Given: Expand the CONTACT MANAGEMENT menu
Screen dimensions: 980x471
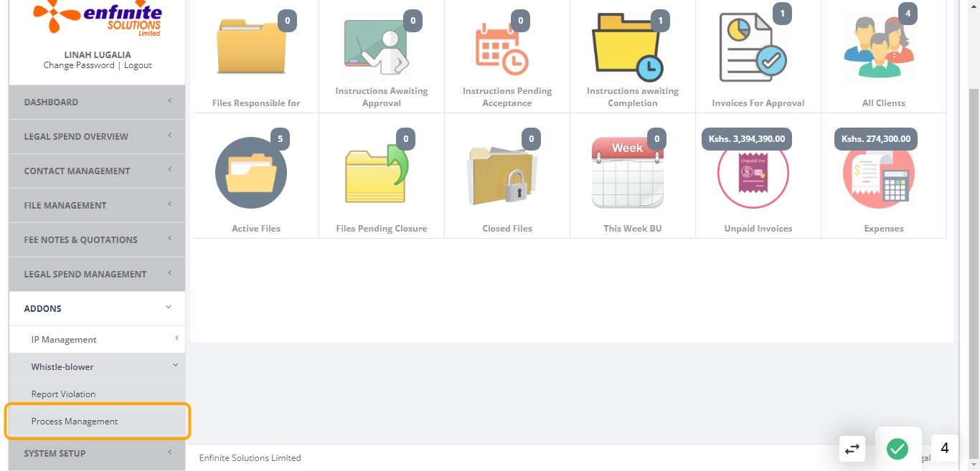Looking at the screenshot, I should pyautogui.click(x=97, y=171).
